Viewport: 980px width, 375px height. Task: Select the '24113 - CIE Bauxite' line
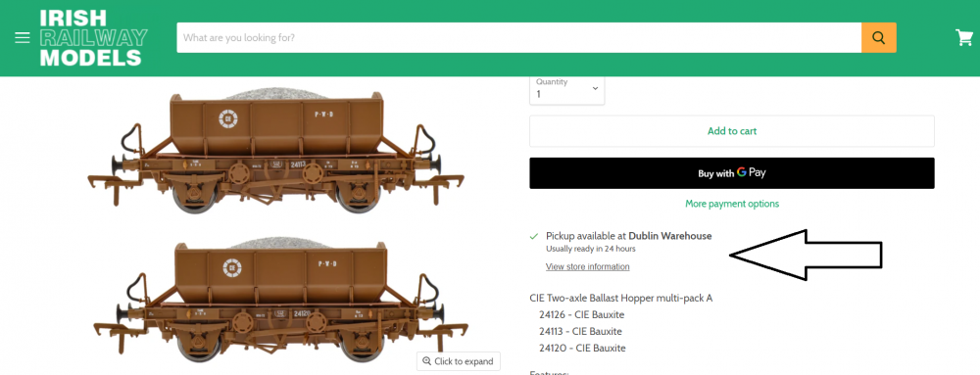[580, 331]
